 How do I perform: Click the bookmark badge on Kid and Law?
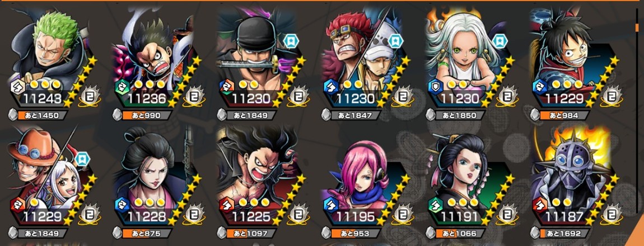tap(395, 41)
